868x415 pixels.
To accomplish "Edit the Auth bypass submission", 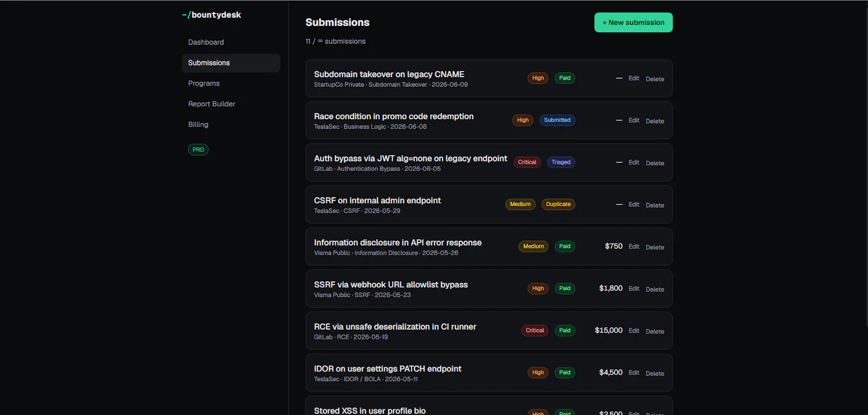I will click(634, 162).
